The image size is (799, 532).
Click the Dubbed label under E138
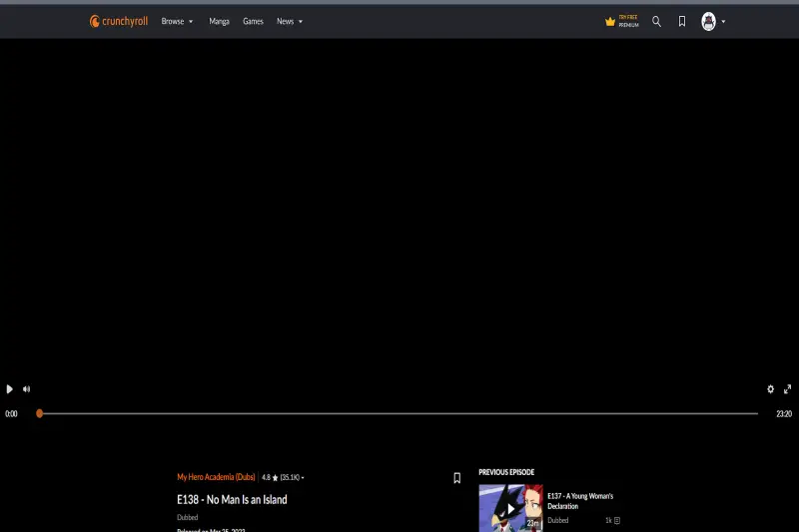pos(187,517)
